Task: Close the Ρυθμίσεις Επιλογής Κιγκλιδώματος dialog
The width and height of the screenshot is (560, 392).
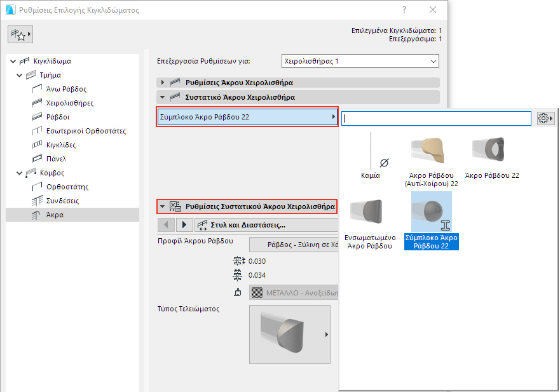Action: (433, 10)
